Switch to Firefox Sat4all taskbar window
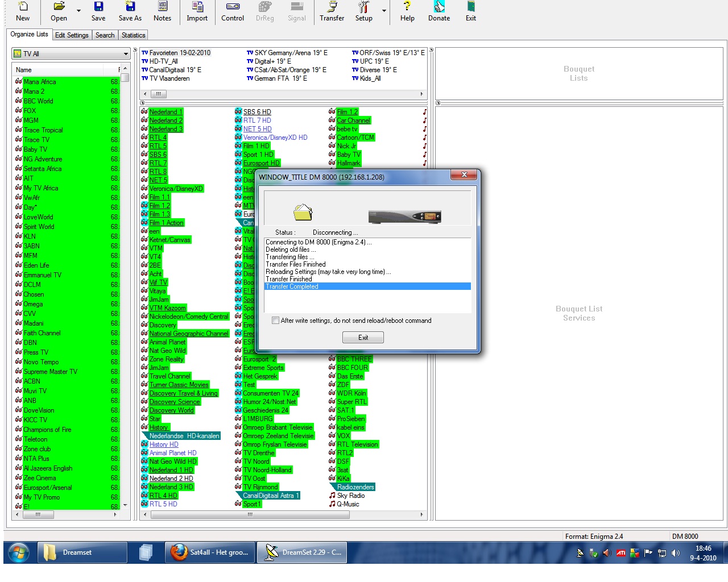This screenshot has height=582, width=728. click(210, 552)
